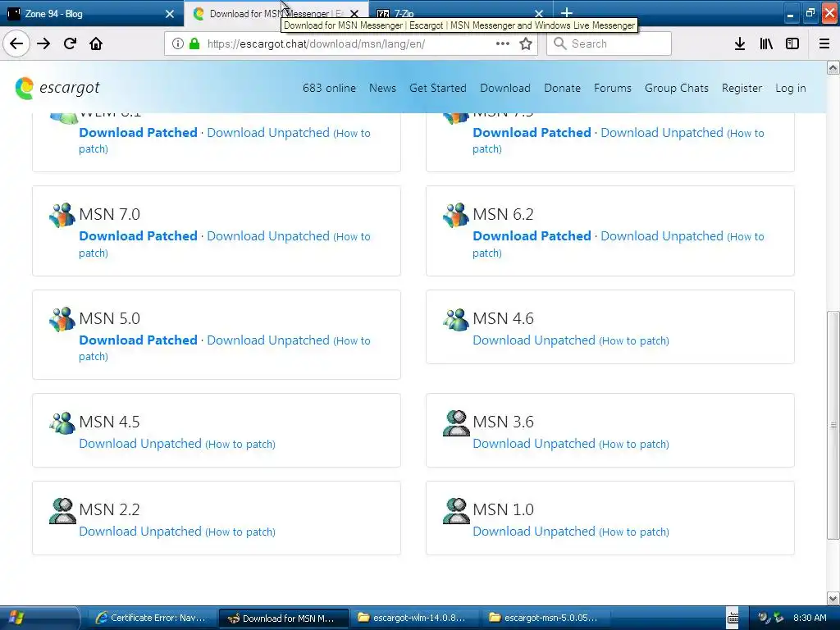Click the green padlock security icon

[194, 43]
